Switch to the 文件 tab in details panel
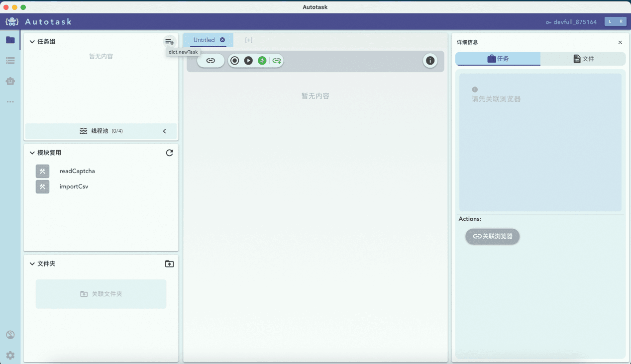Screen dimensions: 631x364 (x=583, y=59)
